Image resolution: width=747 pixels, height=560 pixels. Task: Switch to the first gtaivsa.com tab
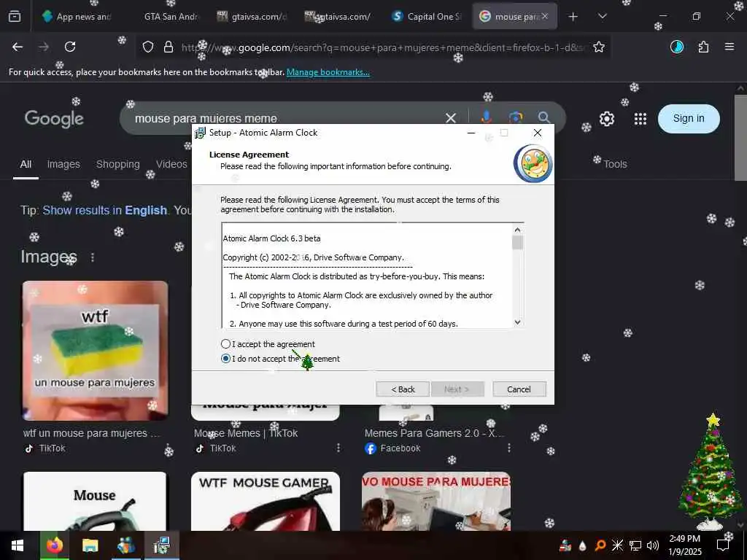252,17
